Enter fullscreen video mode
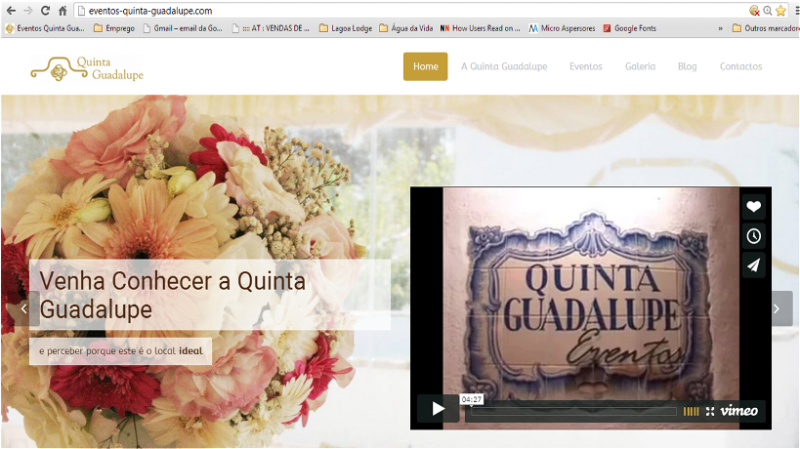Screen dimensions: 800x449 [x=710, y=411]
